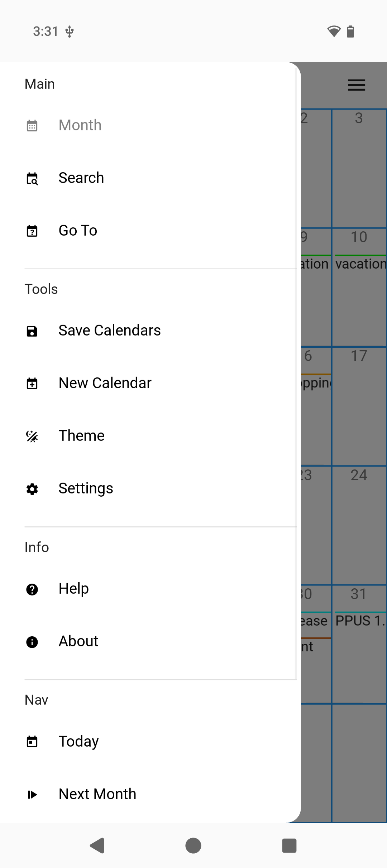This screenshot has width=387, height=868.
Task: Tap the Search calendar icon
Action: pyautogui.click(x=32, y=178)
